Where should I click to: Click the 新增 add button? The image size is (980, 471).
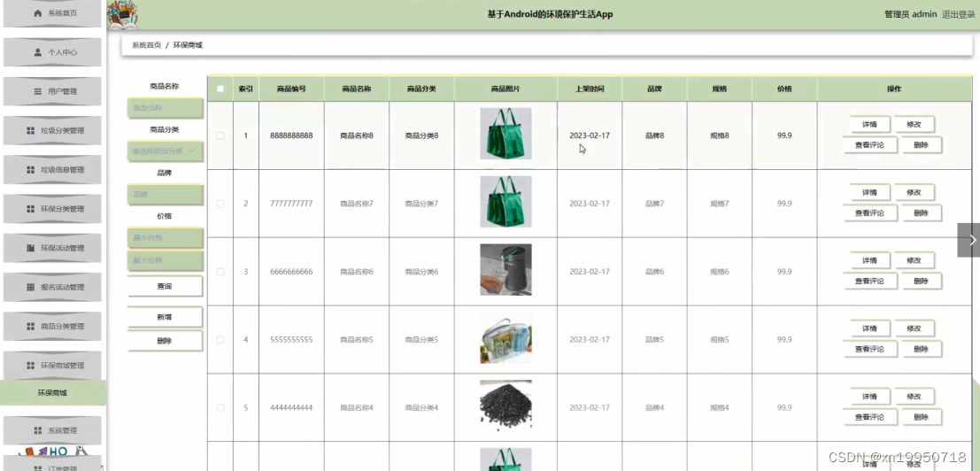pyautogui.click(x=165, y=317)
